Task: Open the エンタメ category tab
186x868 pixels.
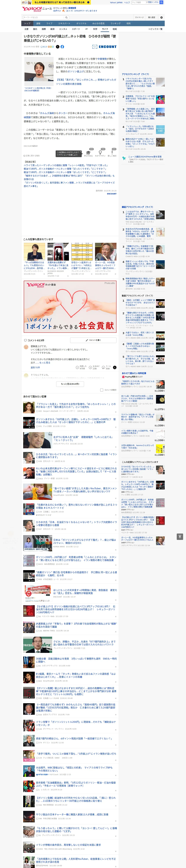Action: [63, 29]
